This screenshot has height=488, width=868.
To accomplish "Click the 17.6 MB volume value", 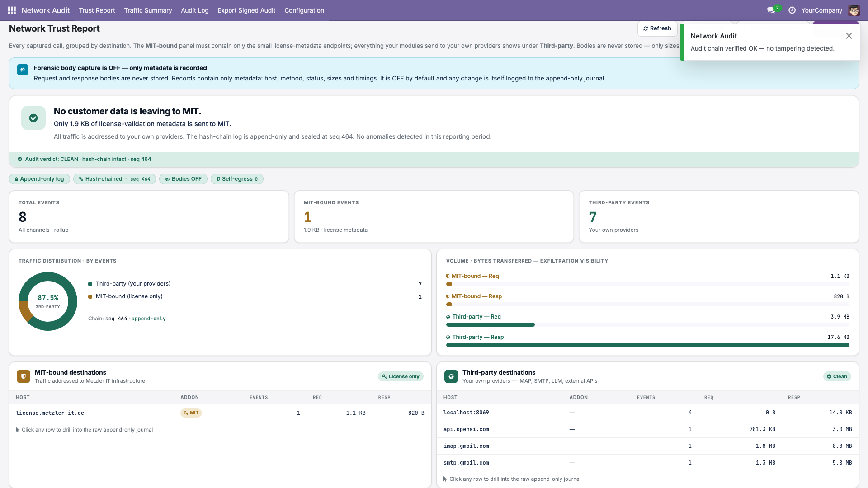I will pos(838,337).
